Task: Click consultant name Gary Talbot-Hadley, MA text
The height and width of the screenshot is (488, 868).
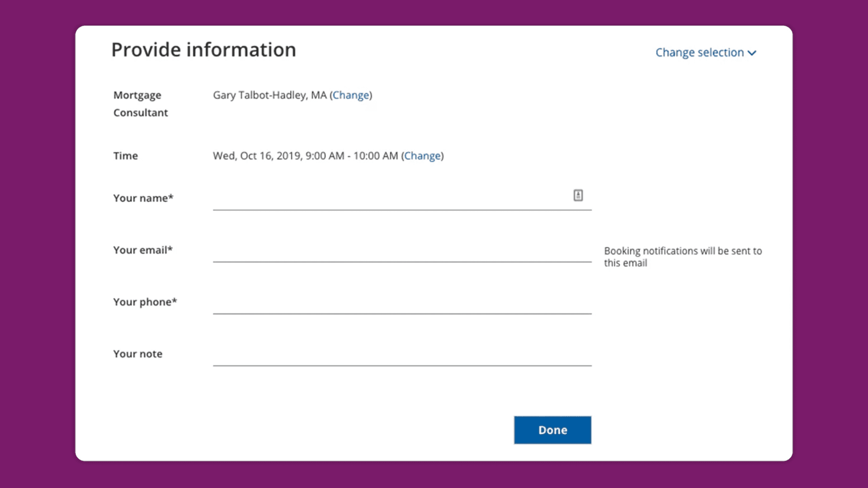Action: coord(269,95)
